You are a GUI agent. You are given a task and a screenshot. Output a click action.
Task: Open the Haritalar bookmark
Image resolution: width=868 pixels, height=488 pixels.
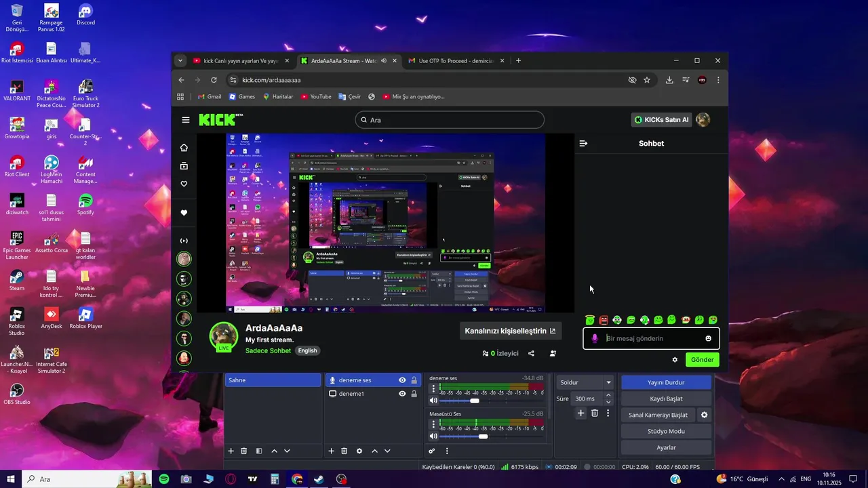point(278,97)
